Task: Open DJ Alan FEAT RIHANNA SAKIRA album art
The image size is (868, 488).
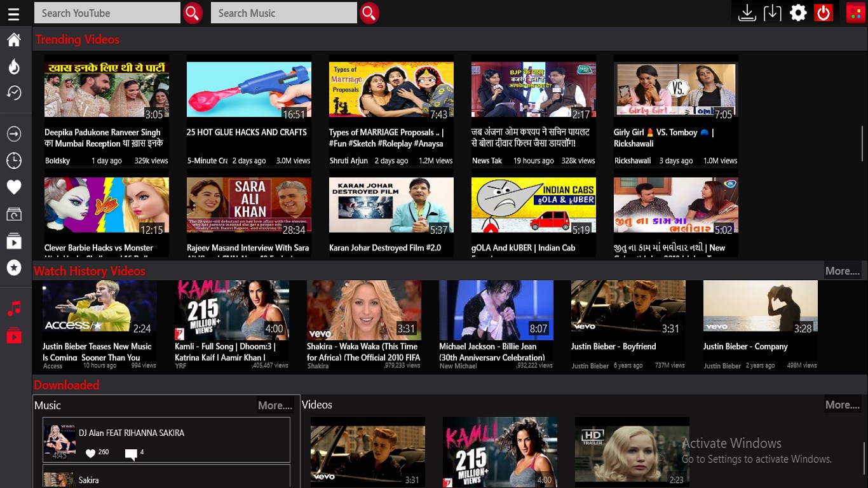Action: click(x=60, y=441)
